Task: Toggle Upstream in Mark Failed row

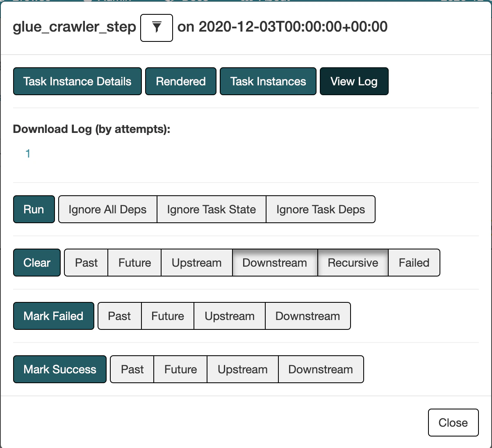Action: pyautogui.click(x=230, y=316)
